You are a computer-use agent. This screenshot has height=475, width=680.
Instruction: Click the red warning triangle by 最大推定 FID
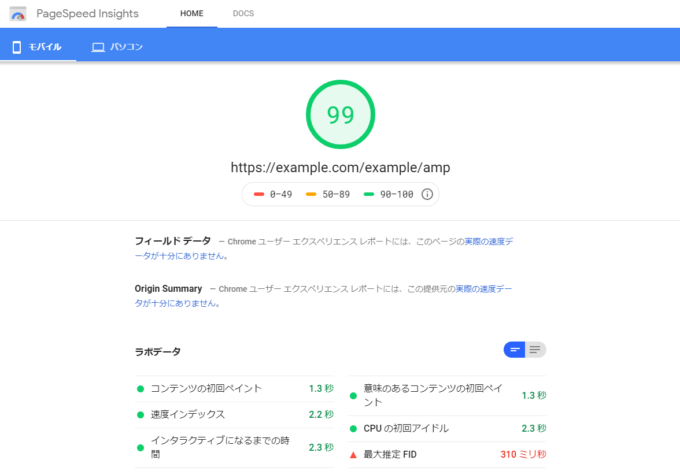click(353, 455)
